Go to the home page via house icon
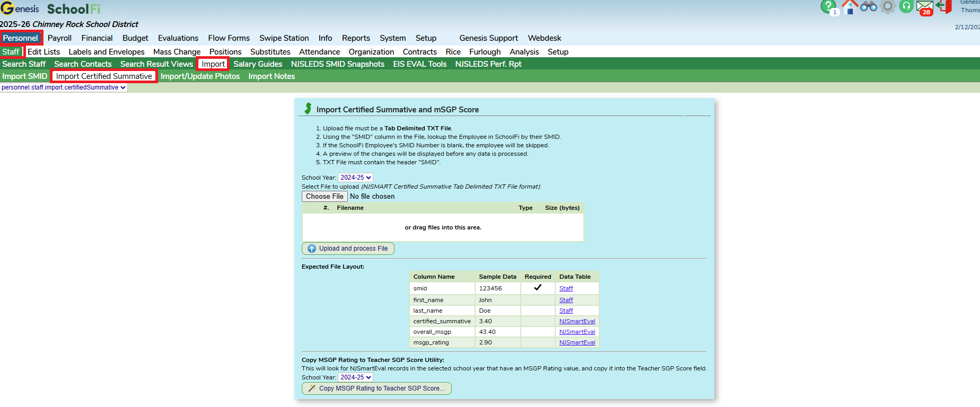Screen dimensions: 980x407 pos(850,7)
